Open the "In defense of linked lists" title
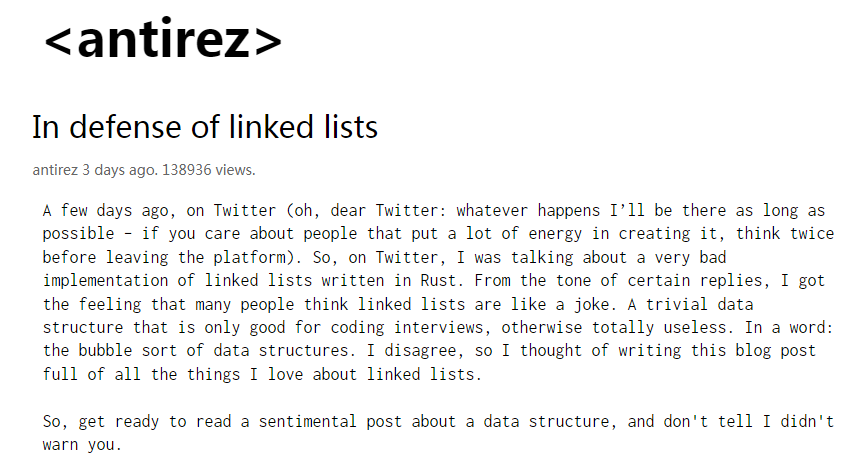This screenshot has width=864, height=470. tap(205, 127)
